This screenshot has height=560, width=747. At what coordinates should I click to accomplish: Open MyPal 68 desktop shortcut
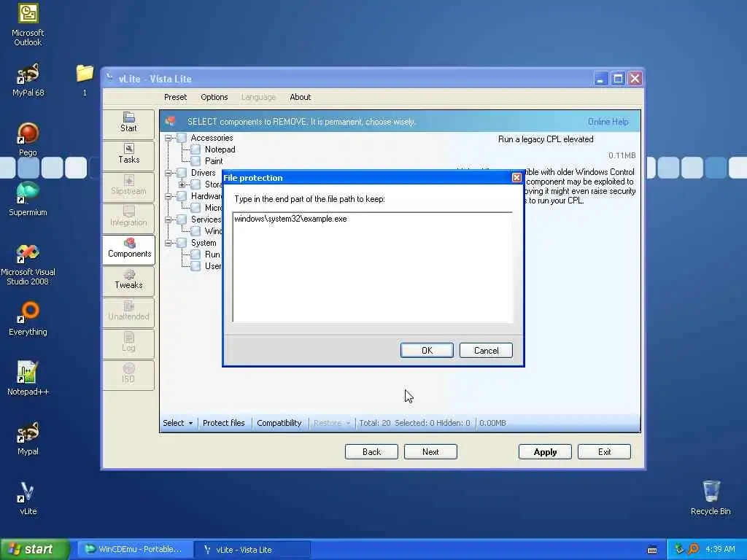28,80
